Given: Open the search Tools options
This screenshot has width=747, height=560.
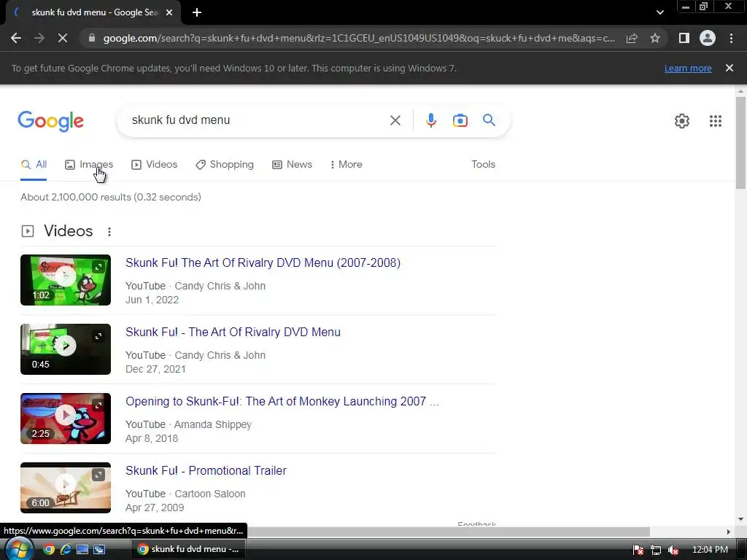Looking at the screenshot, I should [x=483, y=164].
